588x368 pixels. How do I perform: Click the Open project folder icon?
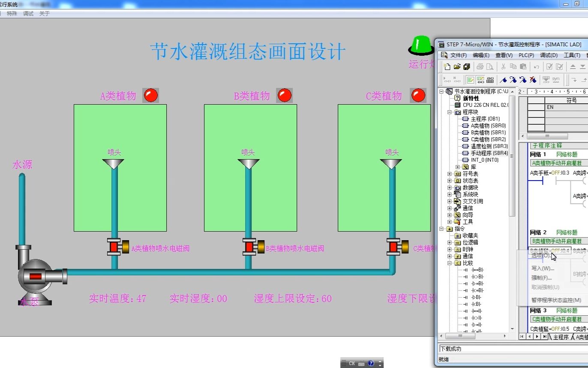[457, 66]
